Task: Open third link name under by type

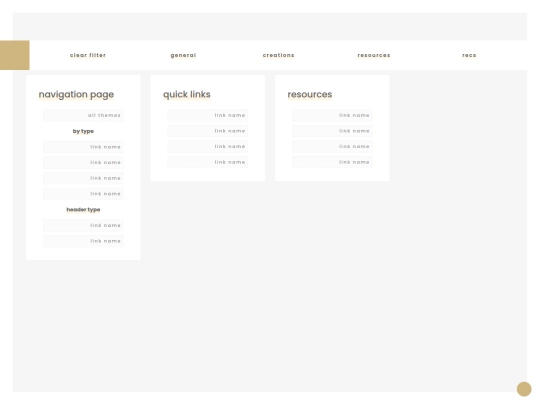Action: pyautogui.click(x=83, y=178)
